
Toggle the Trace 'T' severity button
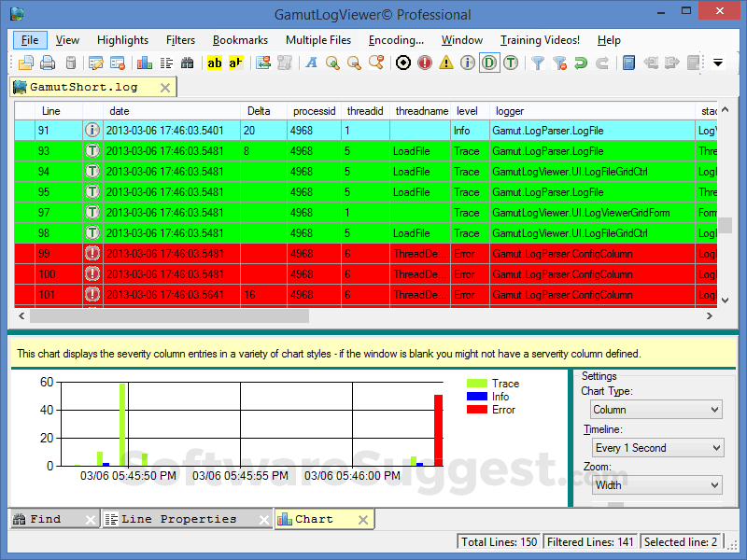pyautogui.click(x=512, y=64)
